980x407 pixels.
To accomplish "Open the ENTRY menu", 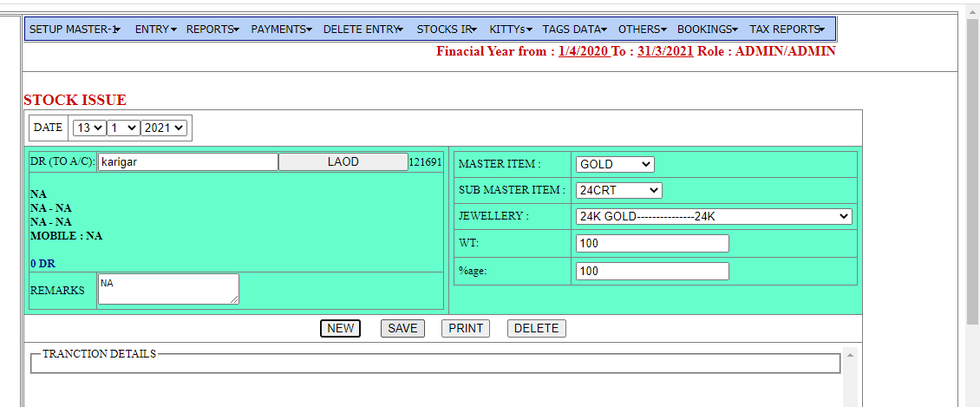I will [155, 30].
